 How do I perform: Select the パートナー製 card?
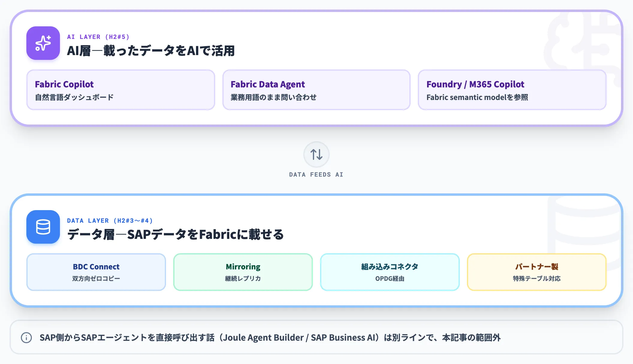point(537,272)
